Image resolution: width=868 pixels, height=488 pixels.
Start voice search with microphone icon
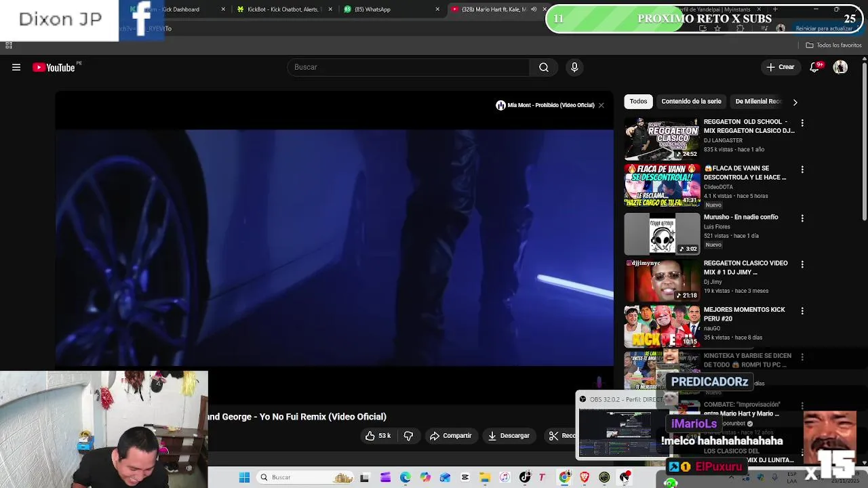[574, 67]
